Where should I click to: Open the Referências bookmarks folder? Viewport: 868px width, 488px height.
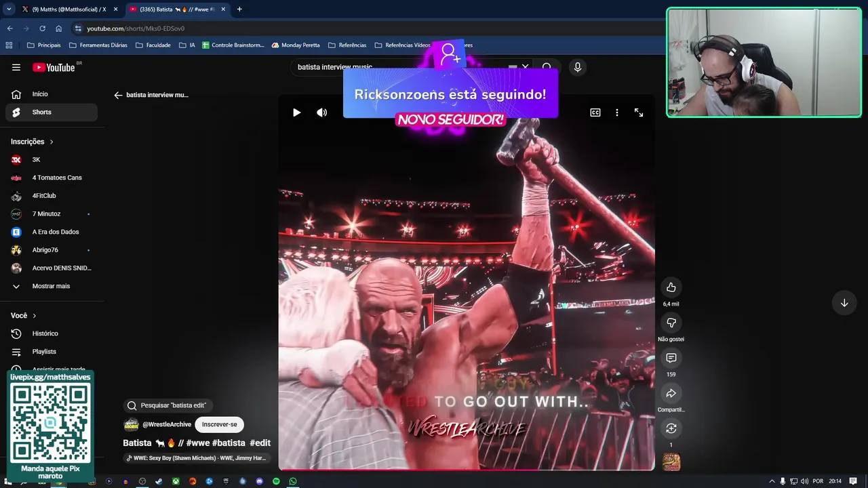[347, 45]
